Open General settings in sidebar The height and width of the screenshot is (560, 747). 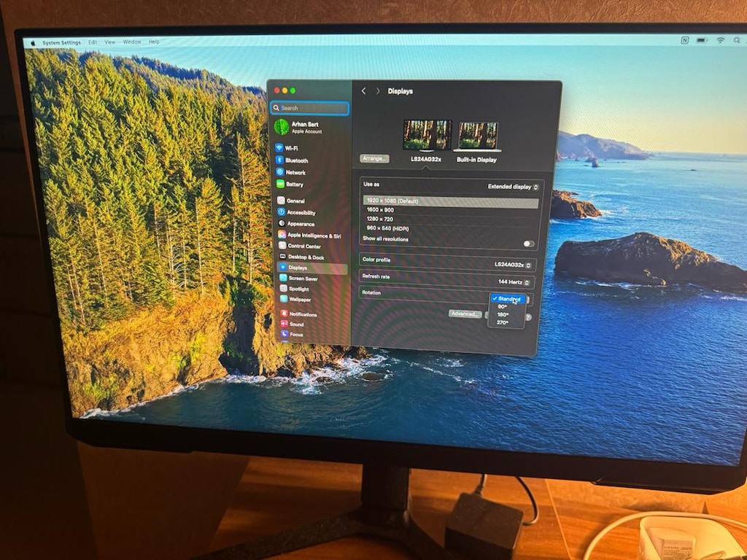tap(291, 201)
